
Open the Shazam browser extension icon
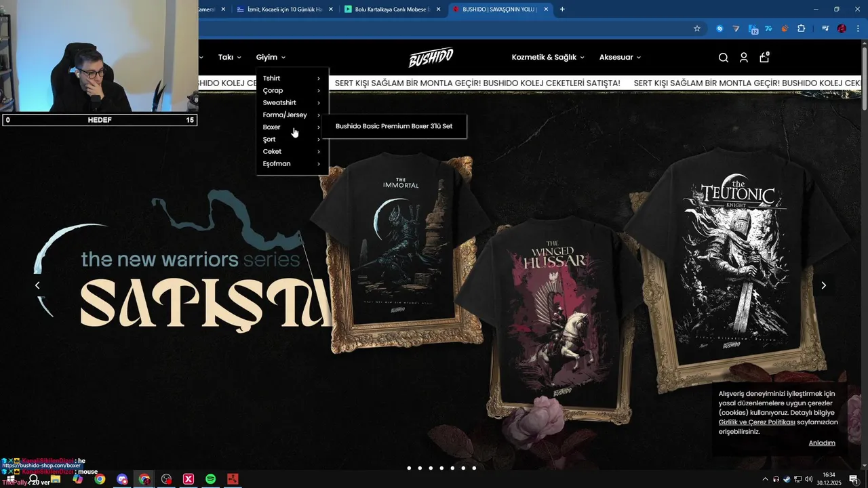719,28
